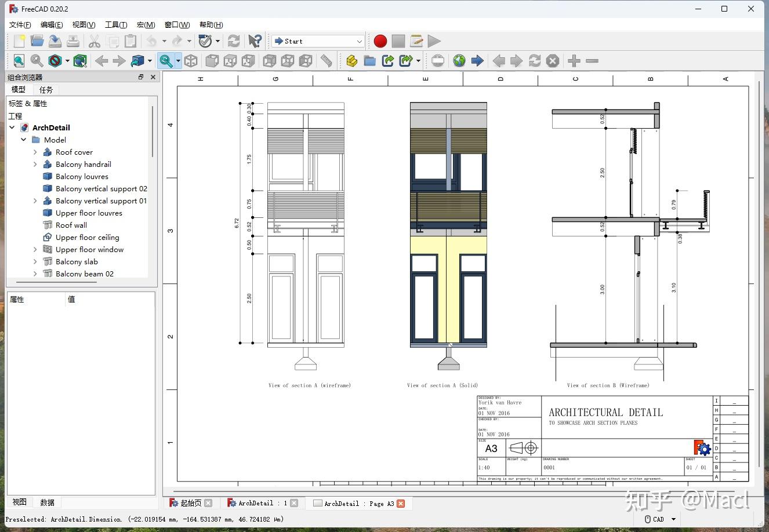
Task: Open the 窗口(W) menu
Action: click(x=177, y=24)
